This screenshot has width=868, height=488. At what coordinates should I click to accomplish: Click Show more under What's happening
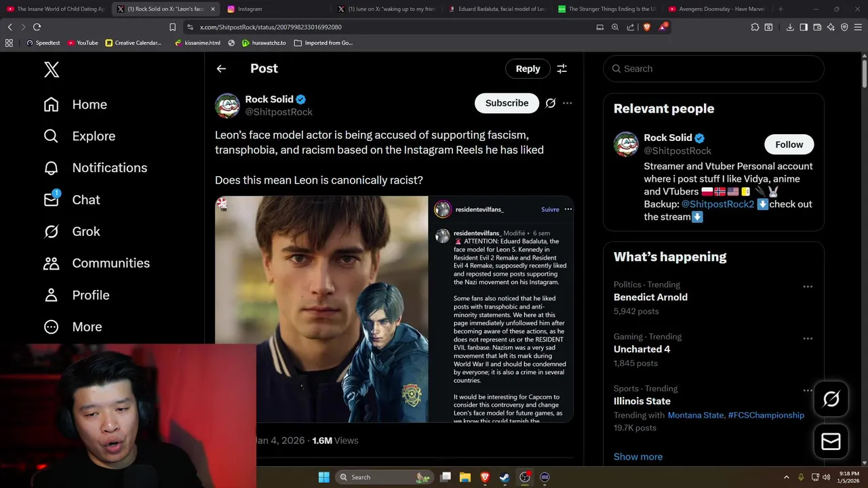(638, 457)
